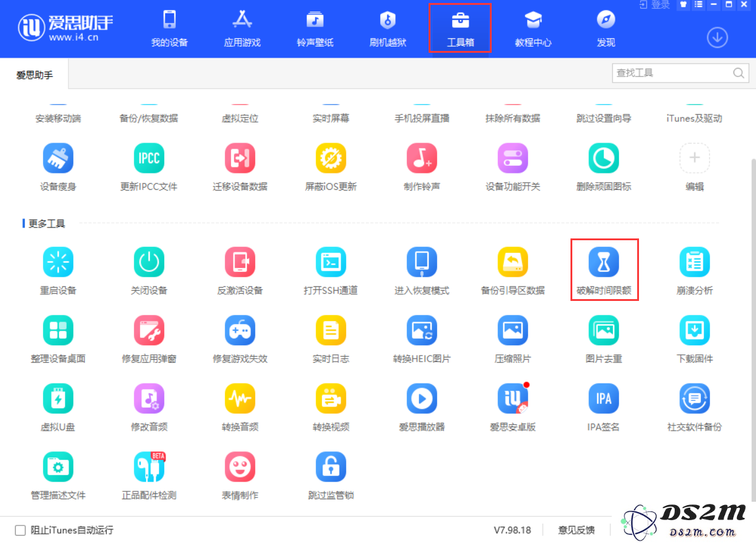Viewport: 756px width, 543px height.
Task: Click 手机投屏直播 tool label
Action: pyautogui.click(x=422, y=118)
